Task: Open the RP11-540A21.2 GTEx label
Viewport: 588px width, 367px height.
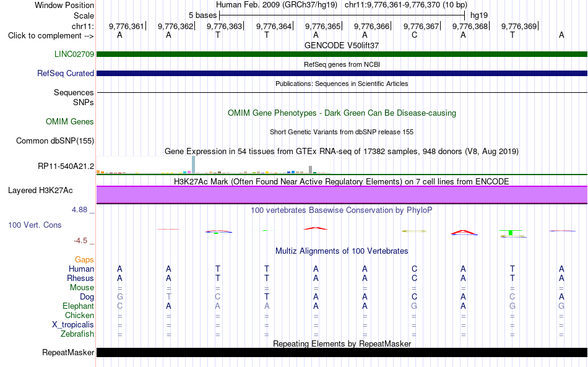Action: [66, 166]
